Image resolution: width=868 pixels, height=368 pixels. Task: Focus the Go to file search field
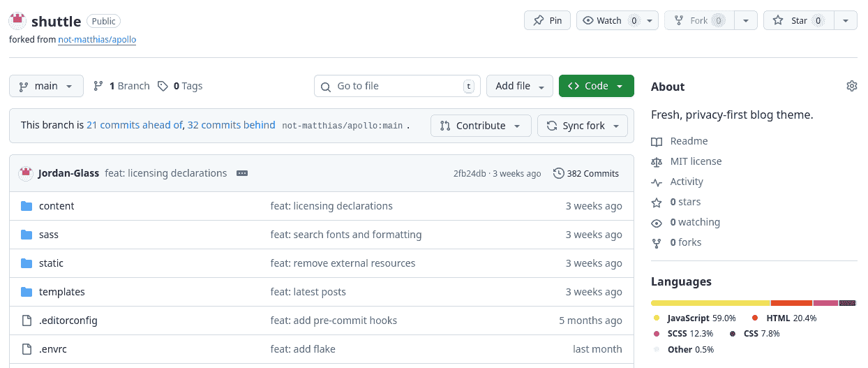point(398,86)
